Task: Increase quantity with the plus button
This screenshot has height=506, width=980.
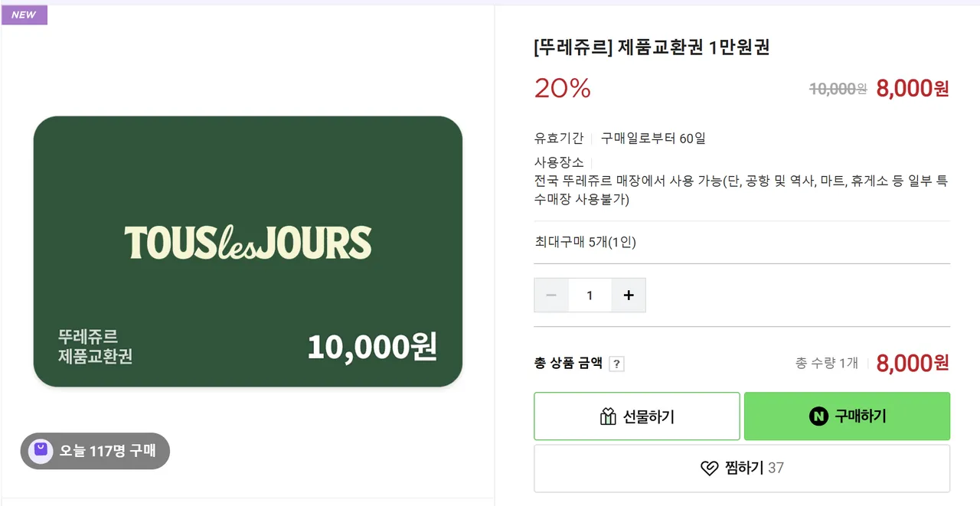Action: tap(629, 295)
